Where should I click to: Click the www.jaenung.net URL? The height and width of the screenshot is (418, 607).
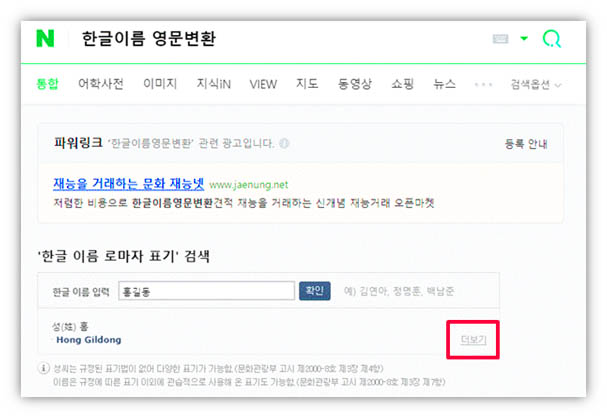point(249,185)
